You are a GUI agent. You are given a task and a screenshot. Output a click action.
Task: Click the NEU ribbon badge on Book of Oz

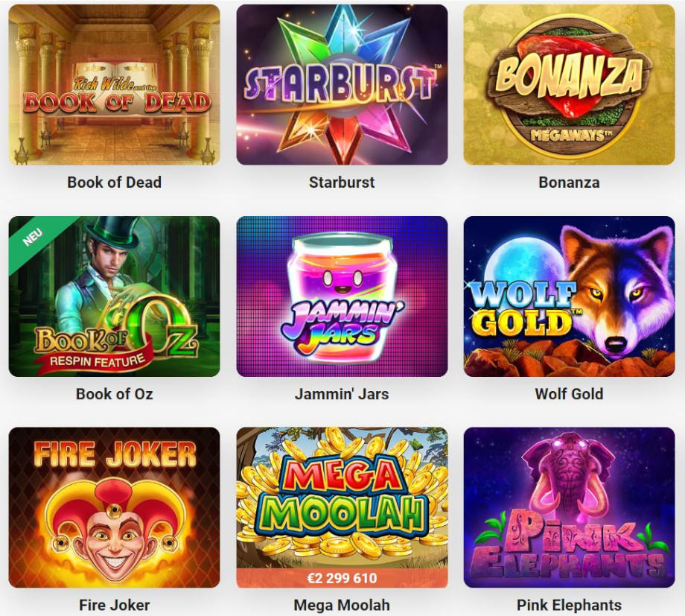tap(33, 237)
